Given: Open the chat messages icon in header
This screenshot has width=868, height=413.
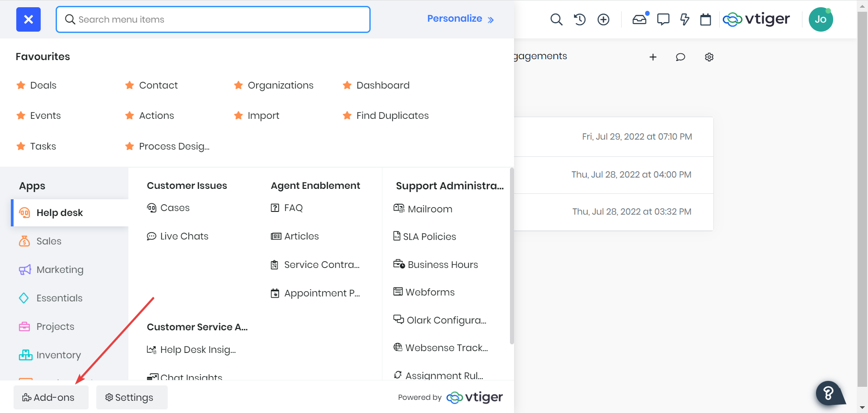Looking at the screenshot, I should [663, 19].
